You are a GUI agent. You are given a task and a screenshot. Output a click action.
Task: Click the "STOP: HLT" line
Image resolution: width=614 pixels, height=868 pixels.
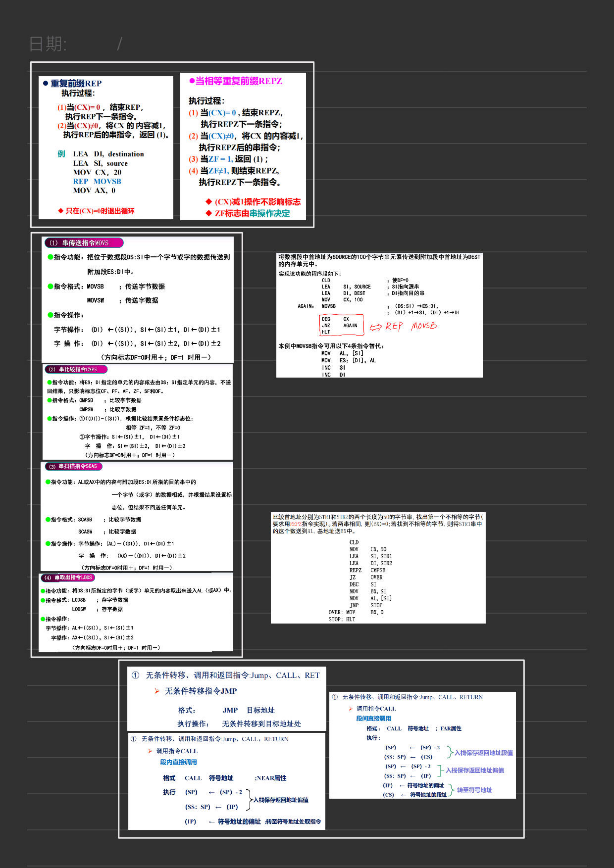[x=342, y=619]
